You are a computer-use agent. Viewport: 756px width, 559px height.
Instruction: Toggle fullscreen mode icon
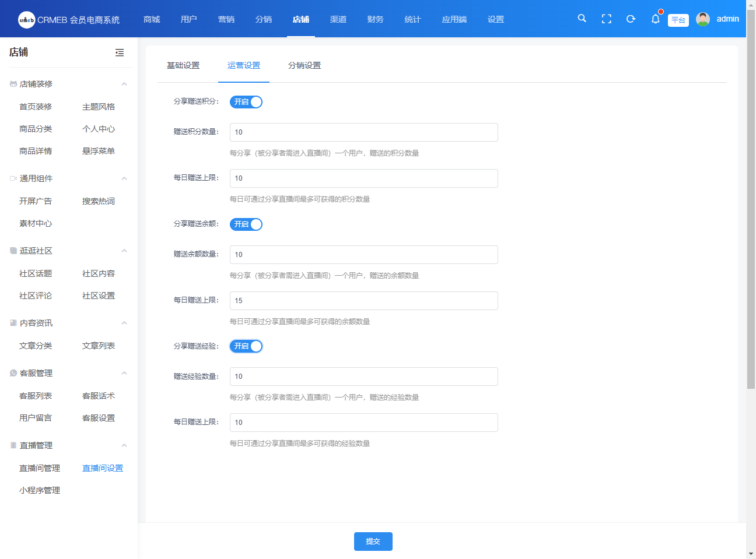pos(607,19)
